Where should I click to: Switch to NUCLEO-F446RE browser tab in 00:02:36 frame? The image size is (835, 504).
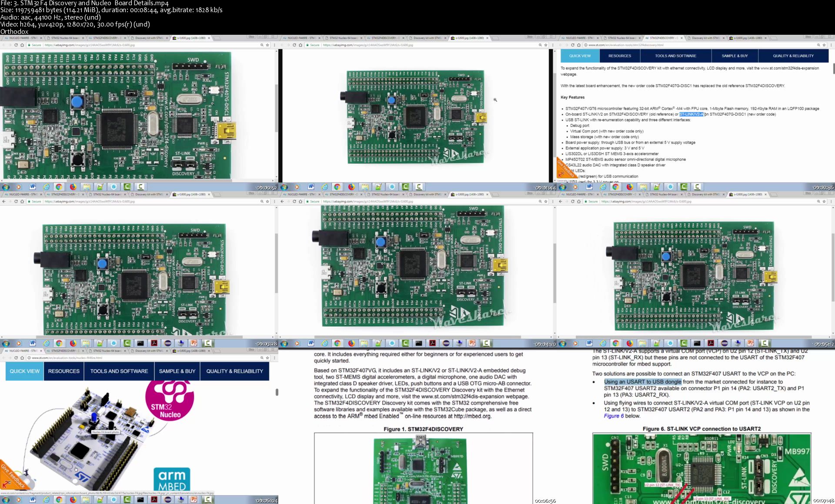(x=580, y=38)
